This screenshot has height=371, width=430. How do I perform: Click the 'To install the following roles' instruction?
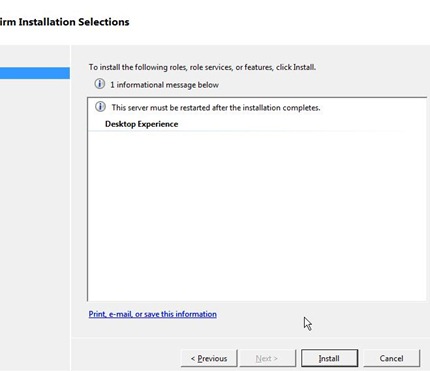[x=202, y=67]
